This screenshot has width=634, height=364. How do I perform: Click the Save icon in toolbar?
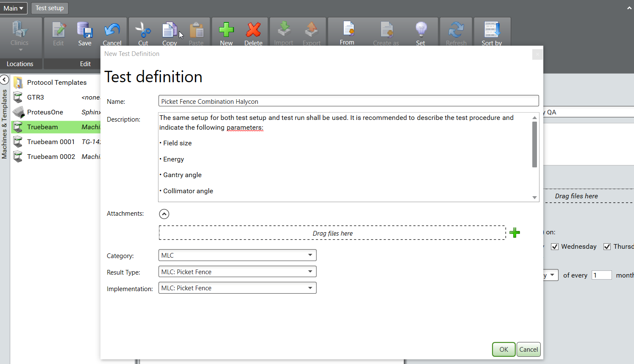pyautogui.click(x=85, y=31)
